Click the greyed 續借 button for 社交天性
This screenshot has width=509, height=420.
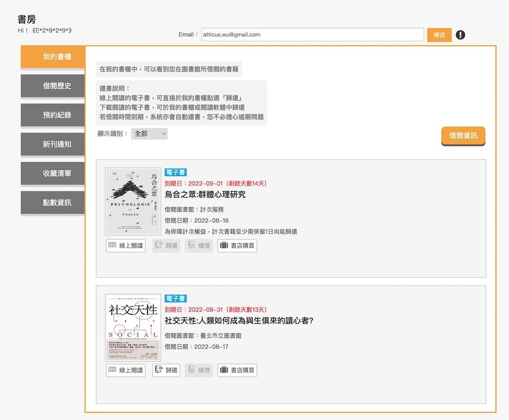pyautogui.click(x=199, y=370)
